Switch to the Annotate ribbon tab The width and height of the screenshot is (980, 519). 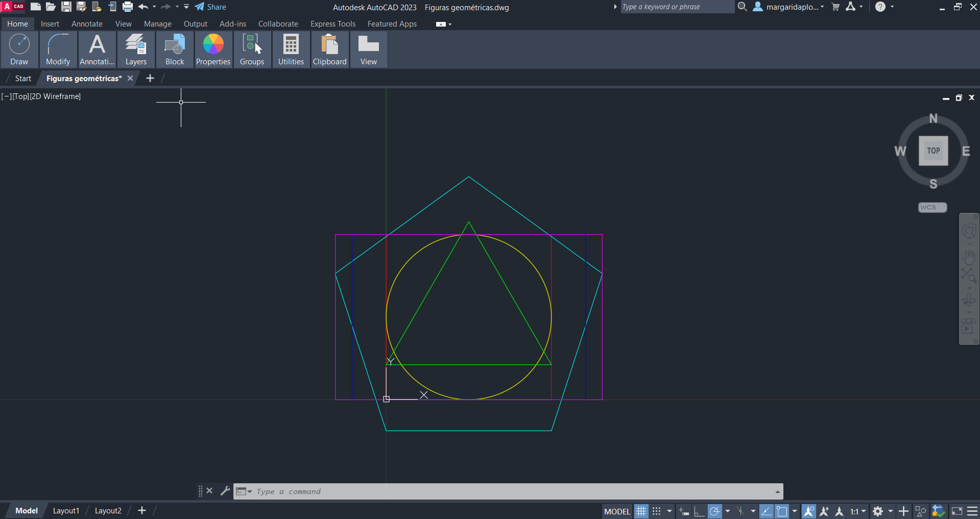coord(87,24)
